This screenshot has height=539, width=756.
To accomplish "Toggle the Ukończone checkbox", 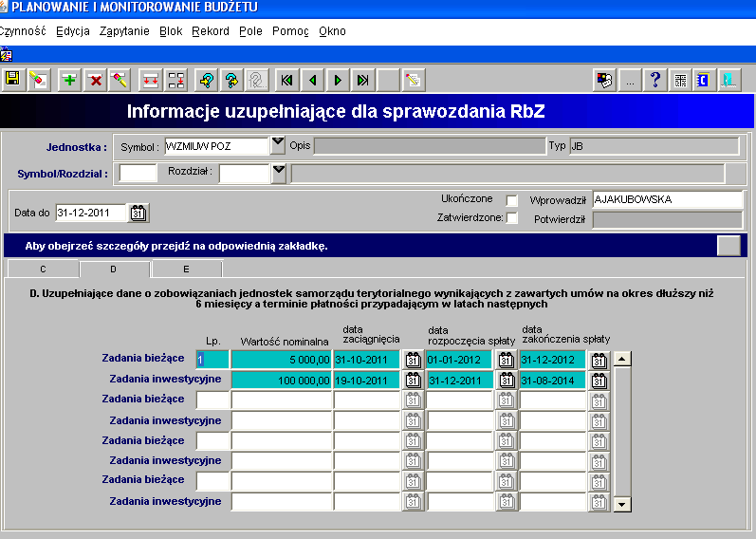I will point(512,200).
